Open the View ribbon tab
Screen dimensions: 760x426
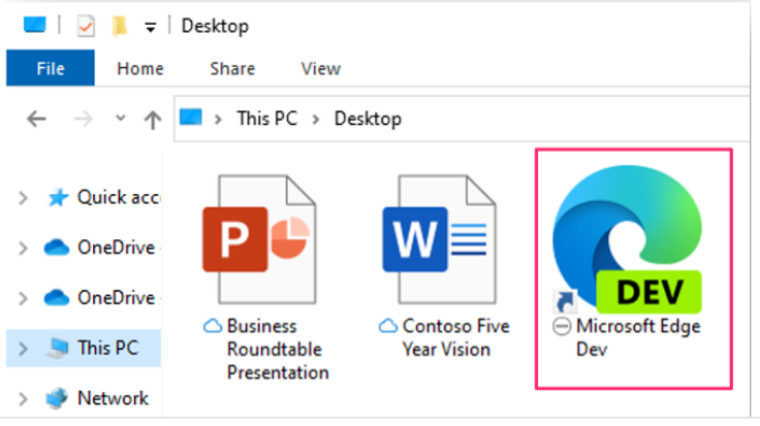click(321, 69)
